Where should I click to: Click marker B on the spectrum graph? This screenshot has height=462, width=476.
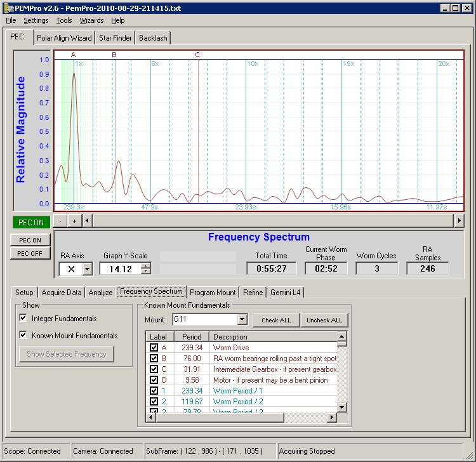pos(114,55)
